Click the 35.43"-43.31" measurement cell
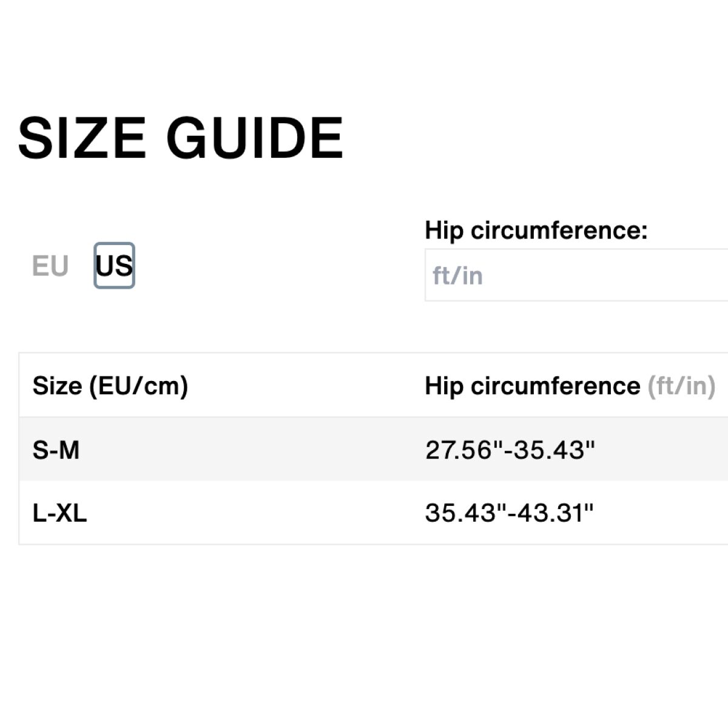728x728 pixels. coord(508,513)
